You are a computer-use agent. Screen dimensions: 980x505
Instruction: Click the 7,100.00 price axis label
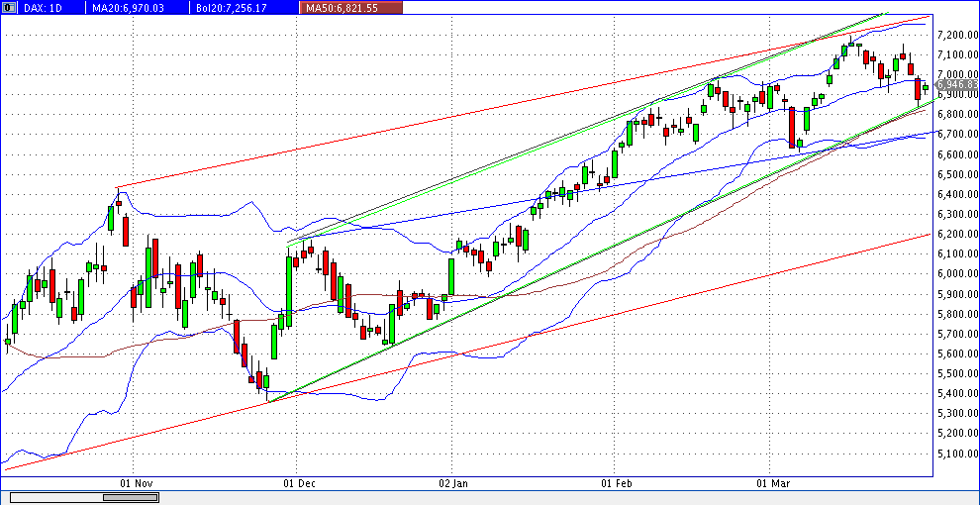[957, 55]
